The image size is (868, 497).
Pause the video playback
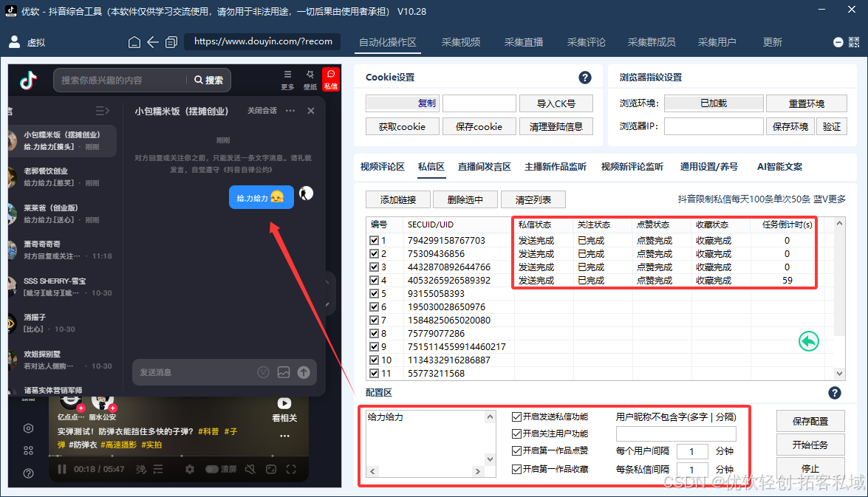click(62, 470)
